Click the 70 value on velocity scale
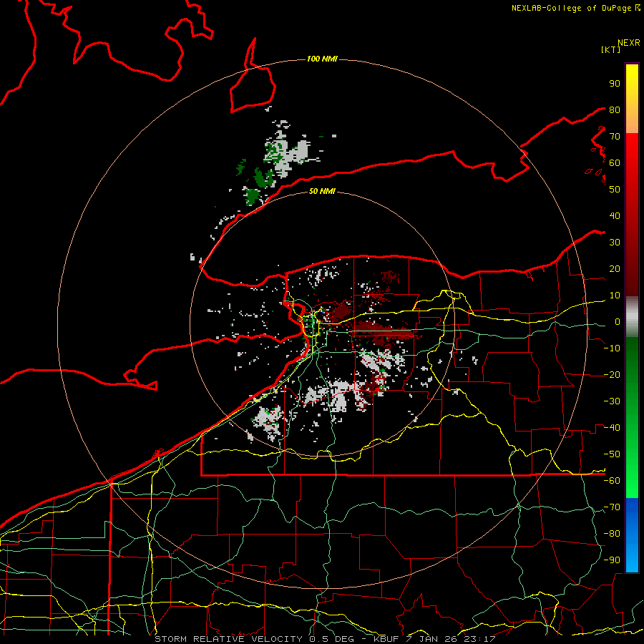 [x=615, y=137]
